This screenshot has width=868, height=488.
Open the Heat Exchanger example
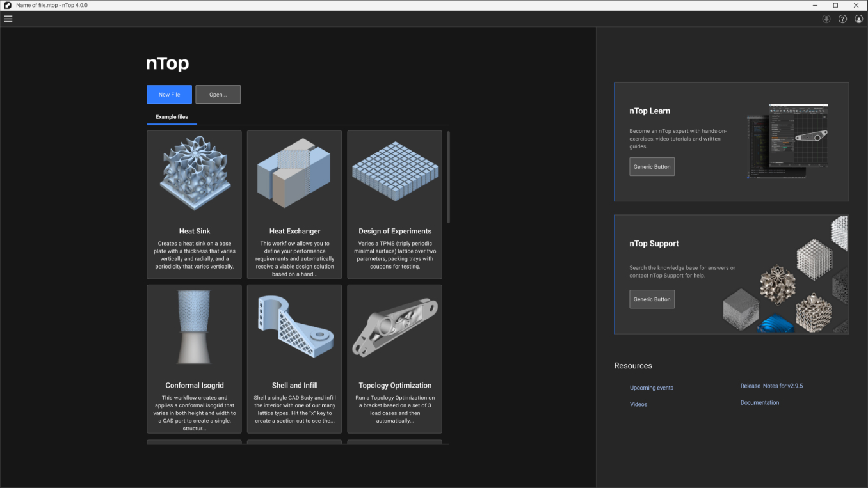[x=294, y=205]
